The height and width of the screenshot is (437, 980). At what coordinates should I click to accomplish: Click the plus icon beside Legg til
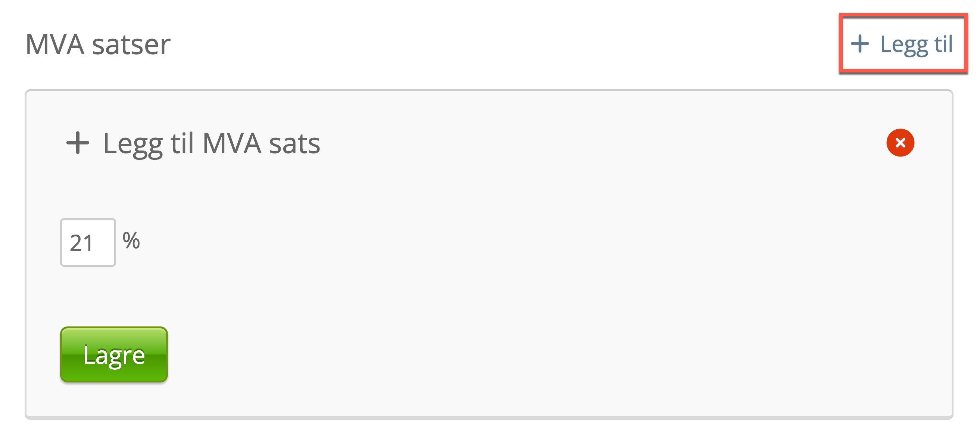[860, 44]
